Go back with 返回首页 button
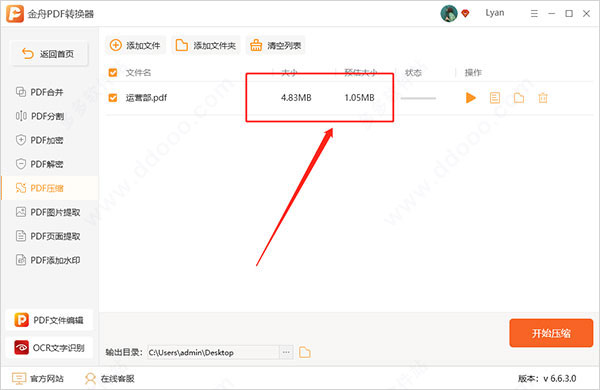 tap(49, 54)
